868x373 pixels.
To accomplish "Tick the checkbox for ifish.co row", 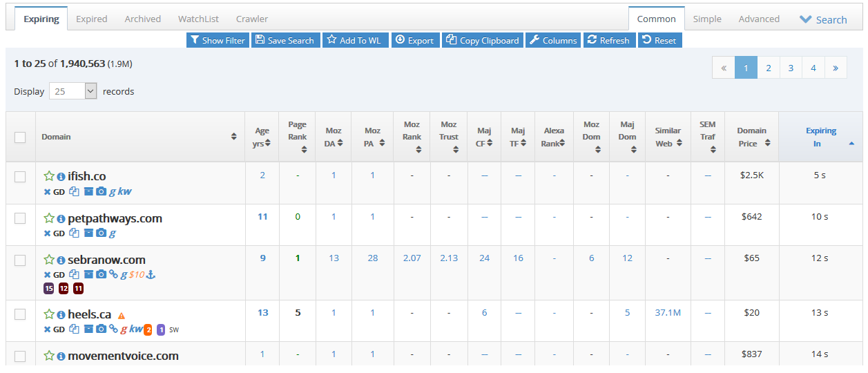I will (20, 177).
